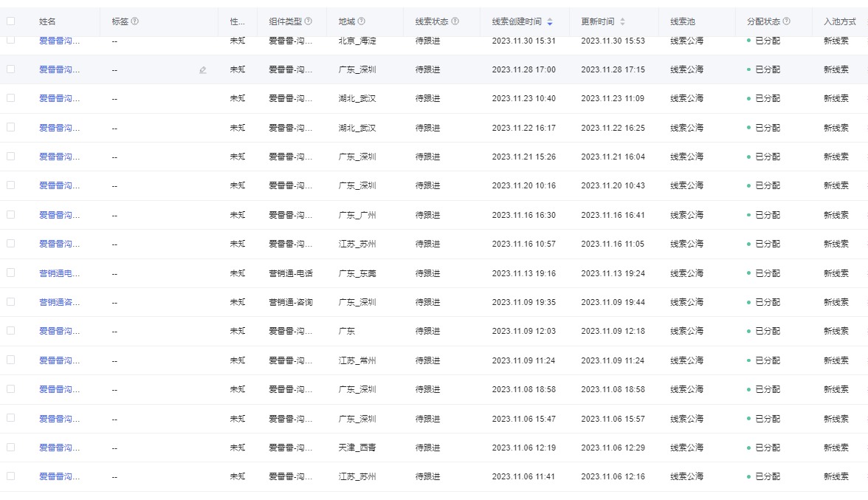This screenshot has width=868, height=500.
Task: Click the 线索池 column header
Action: [x=682, y=21]
